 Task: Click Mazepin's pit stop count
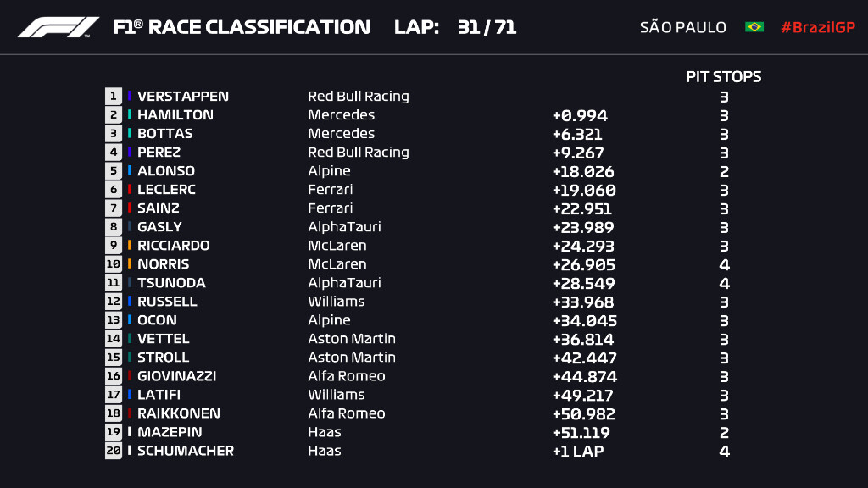coord(724,432)
